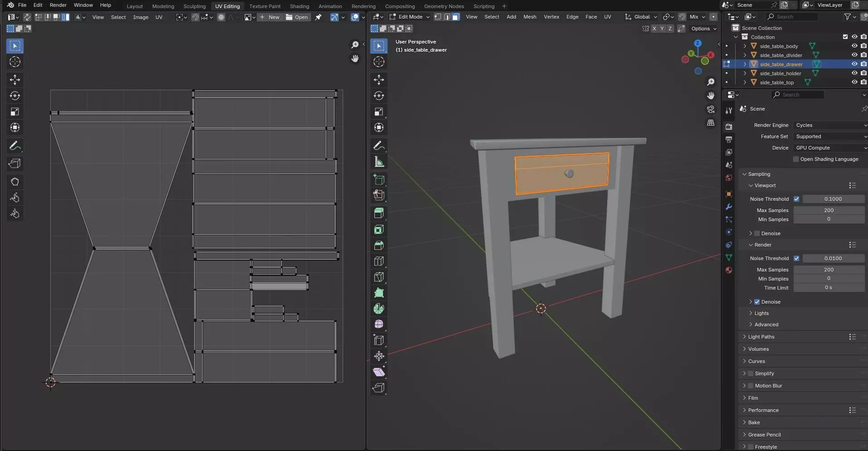The image size is (868, 451).
Task: Open the Feature Set dropdown
Action: (x=830, y=136)
